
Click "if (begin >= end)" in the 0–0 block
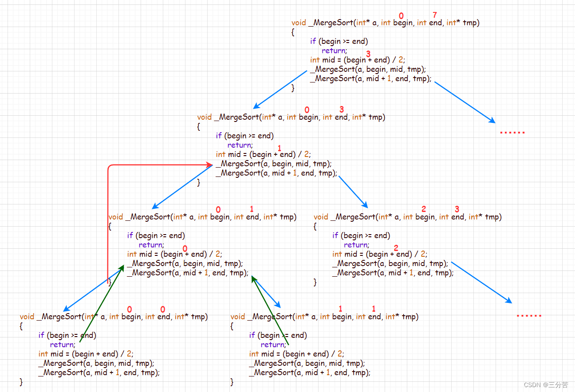click(x=67, y=335)
